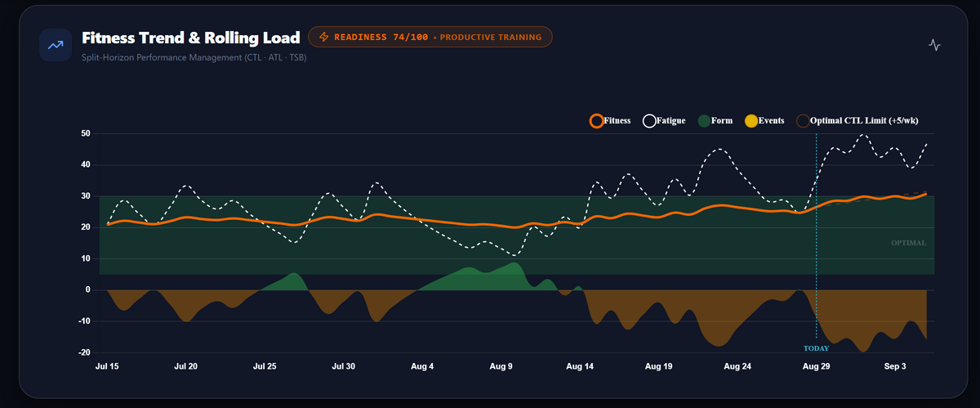The width and height of the screenshot is (980, 408).
Task: Click the -20 y-axis value
Action: (x=84, y=352)
